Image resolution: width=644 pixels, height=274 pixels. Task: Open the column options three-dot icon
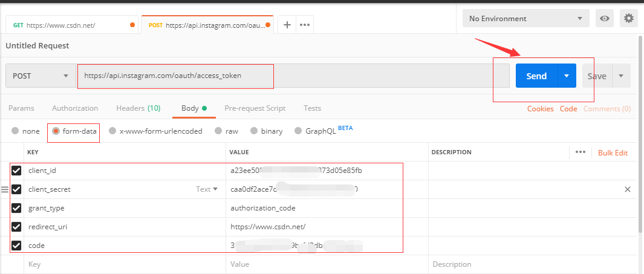click(581, 152)
